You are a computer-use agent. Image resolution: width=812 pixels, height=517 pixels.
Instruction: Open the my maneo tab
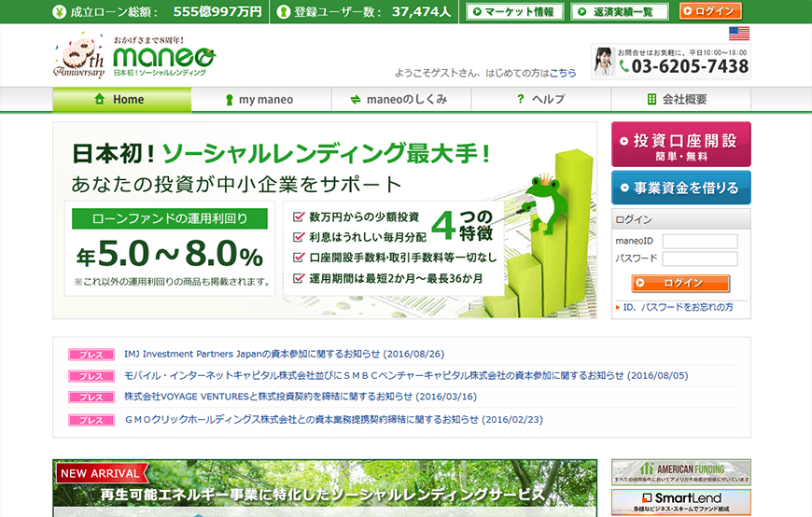pyautogui.click(x=261, y=99)
